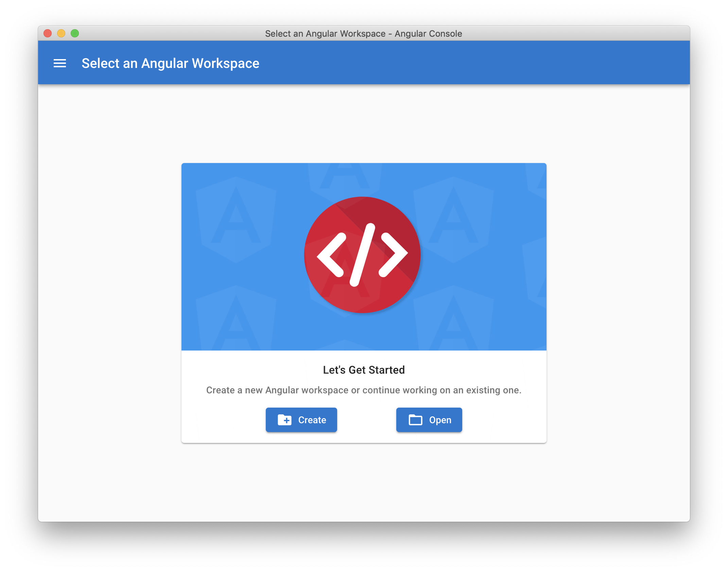Screen dimensions: 728x572
Task: Open an existing Angular workspace
Action: [x=429, y=420]
